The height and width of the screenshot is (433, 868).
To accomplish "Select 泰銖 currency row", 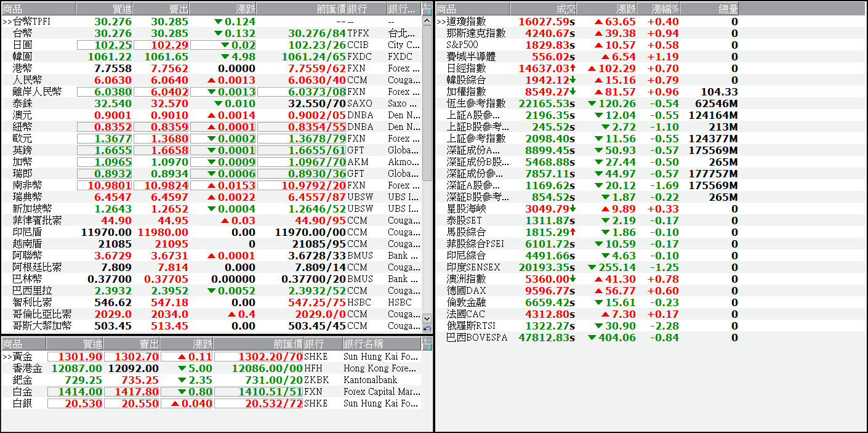I will (x=211, y=103).
